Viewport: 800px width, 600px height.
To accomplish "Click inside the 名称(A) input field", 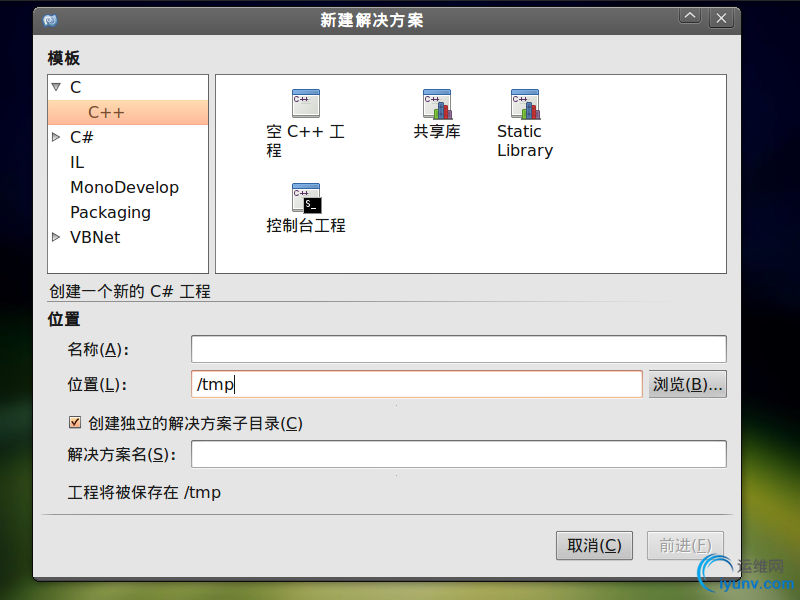I will (458, 348).
